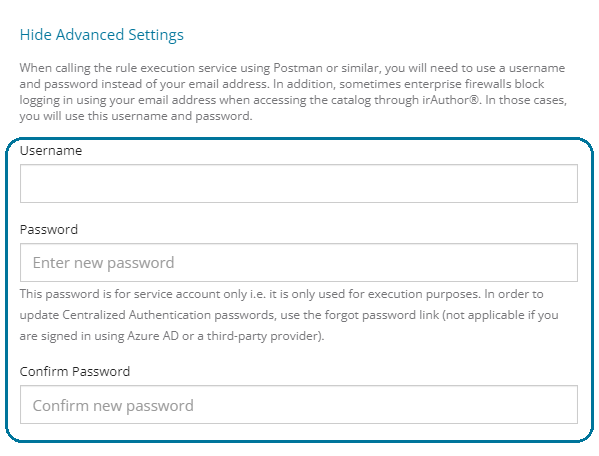Screen dimensions: 599x456
Task: Click 'third-party provider' text in the help note
Action: coord(264,336)
